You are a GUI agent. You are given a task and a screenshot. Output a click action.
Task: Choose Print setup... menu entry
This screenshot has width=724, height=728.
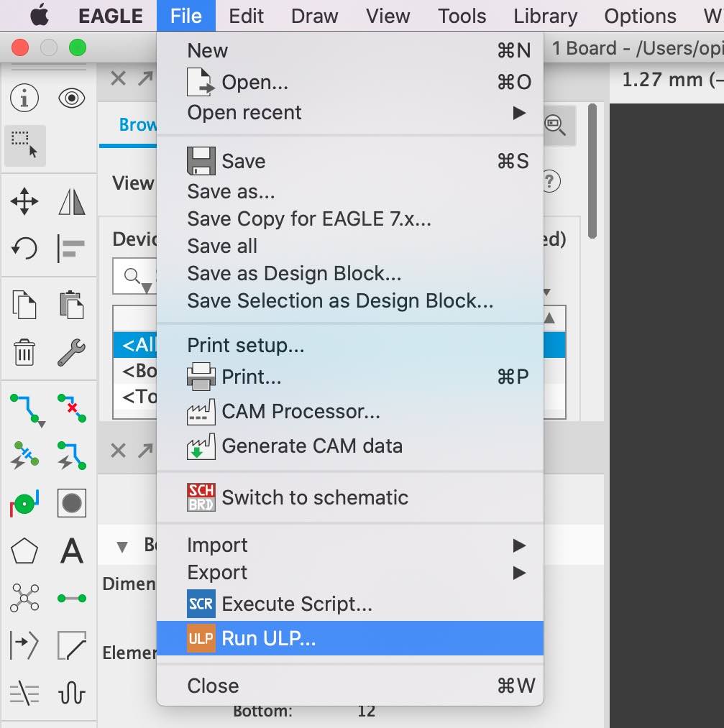(x=349, y=346)
